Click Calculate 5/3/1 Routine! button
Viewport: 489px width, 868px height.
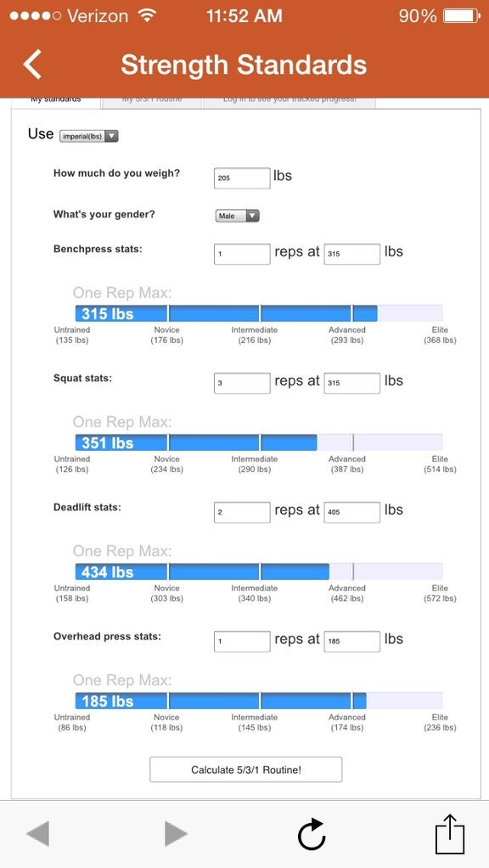point(245,769)
